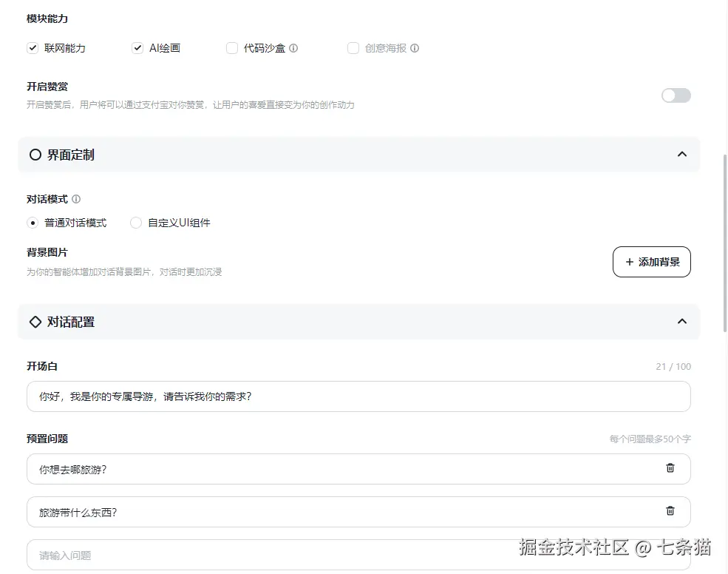Click the 开场白 text input
The image size is (728, 574).
358,396
